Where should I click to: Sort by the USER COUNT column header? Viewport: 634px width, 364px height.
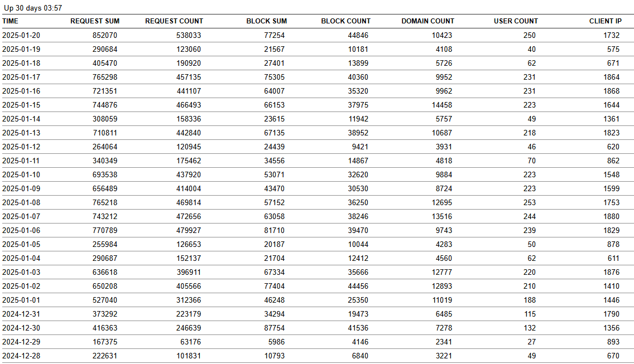point(516,21)
